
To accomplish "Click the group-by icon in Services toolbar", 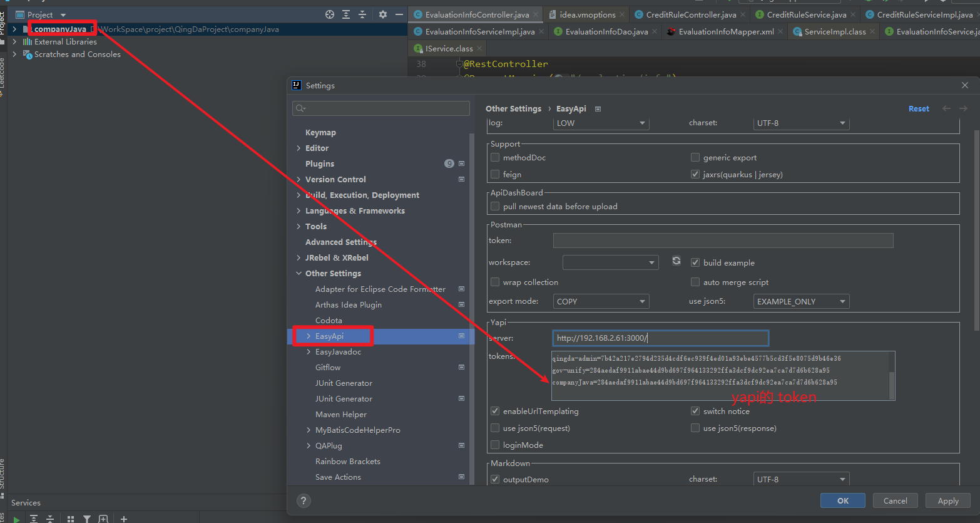I will coord(71,519).
